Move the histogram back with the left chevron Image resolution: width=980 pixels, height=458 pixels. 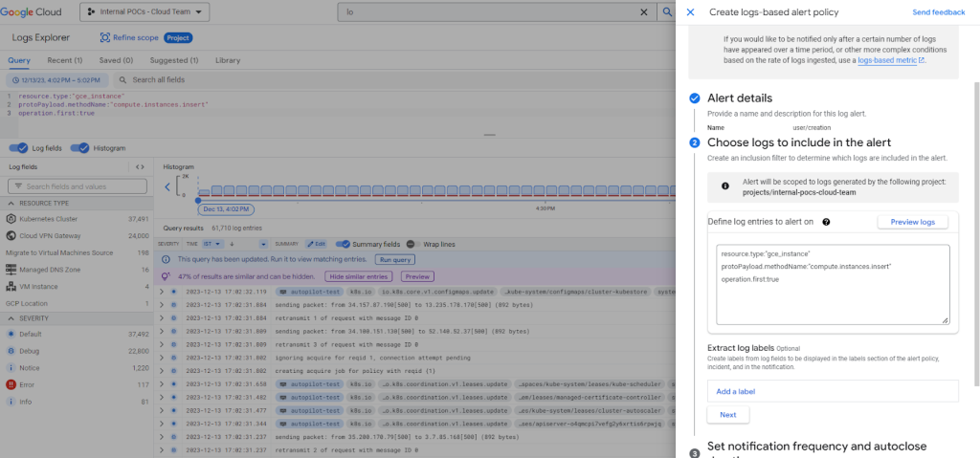point(167,186)
